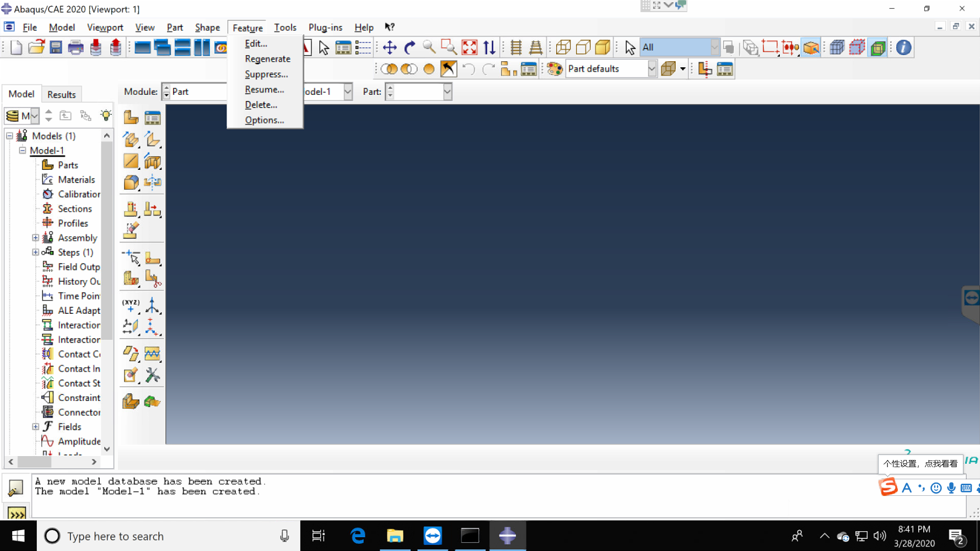Toggle the selection arrow tool
This screenshot has width=980, height=551.
click(x=629, y=47)
